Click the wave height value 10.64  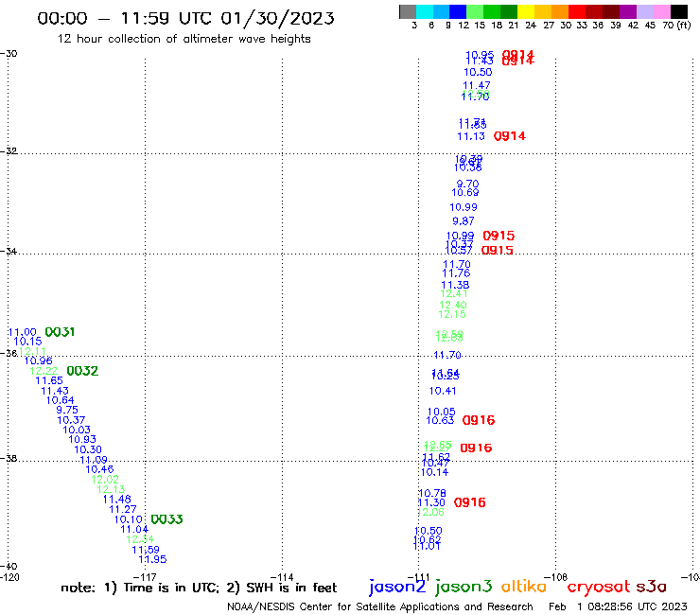point(61,400)
